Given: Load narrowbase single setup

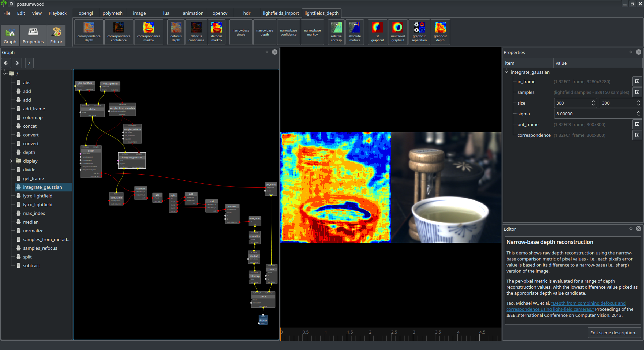Looking at the screenshot, I should [x=241, y=32].
